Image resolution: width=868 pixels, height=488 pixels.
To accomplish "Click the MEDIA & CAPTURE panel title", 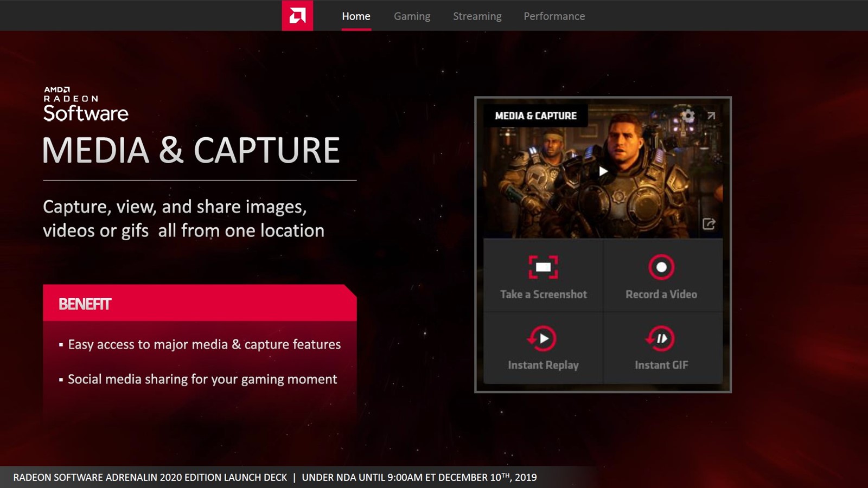I will [x=535, y=115].
